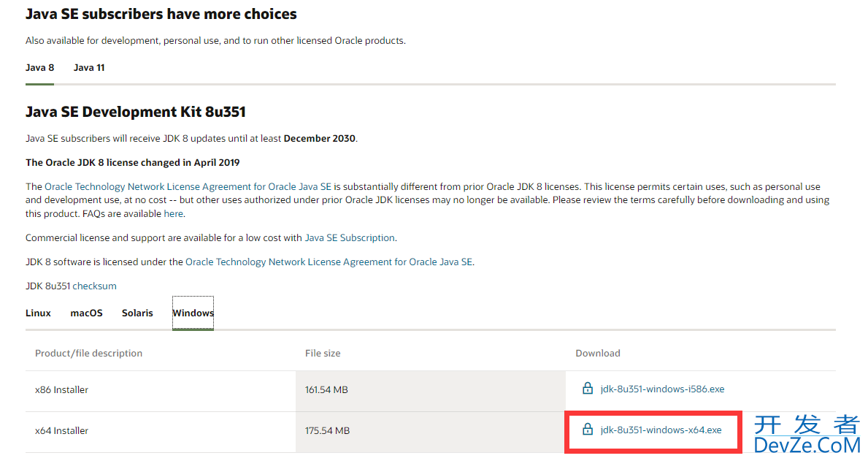Image resolution: width=868 pixels, height=461 pixels.
Task: Click the 'x64 Installer' description cell
Action: coord(161,431)
